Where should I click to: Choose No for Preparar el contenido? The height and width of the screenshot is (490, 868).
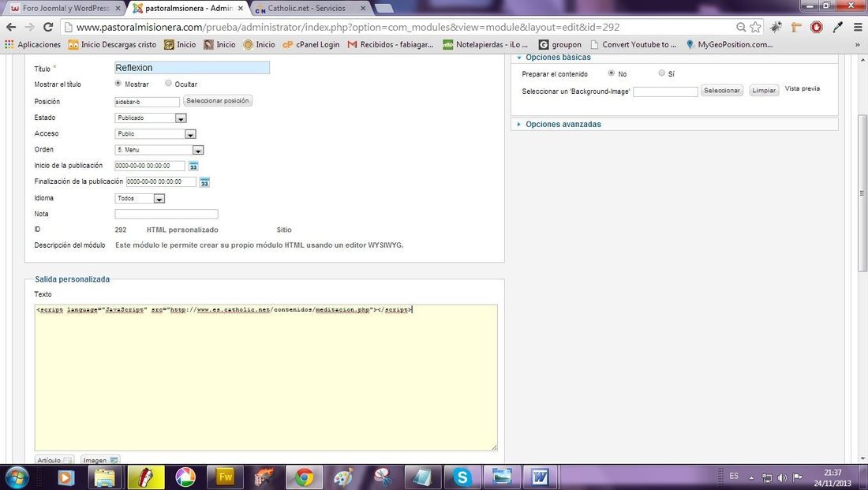tap(611, 73)
